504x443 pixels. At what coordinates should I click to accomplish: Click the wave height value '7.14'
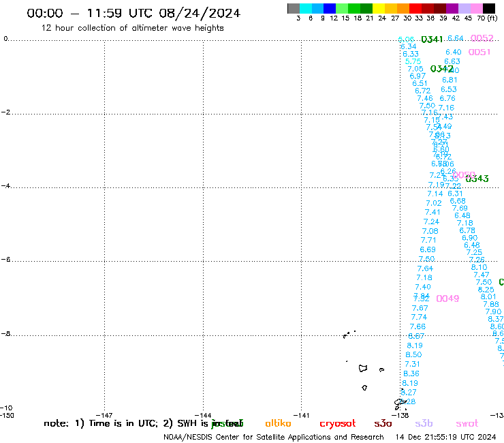coord(435,194)
